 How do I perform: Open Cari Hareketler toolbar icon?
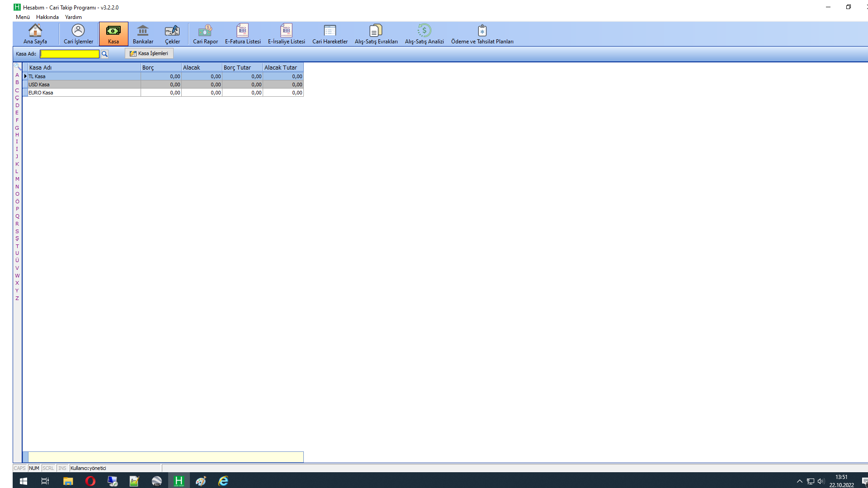(330, 34)
